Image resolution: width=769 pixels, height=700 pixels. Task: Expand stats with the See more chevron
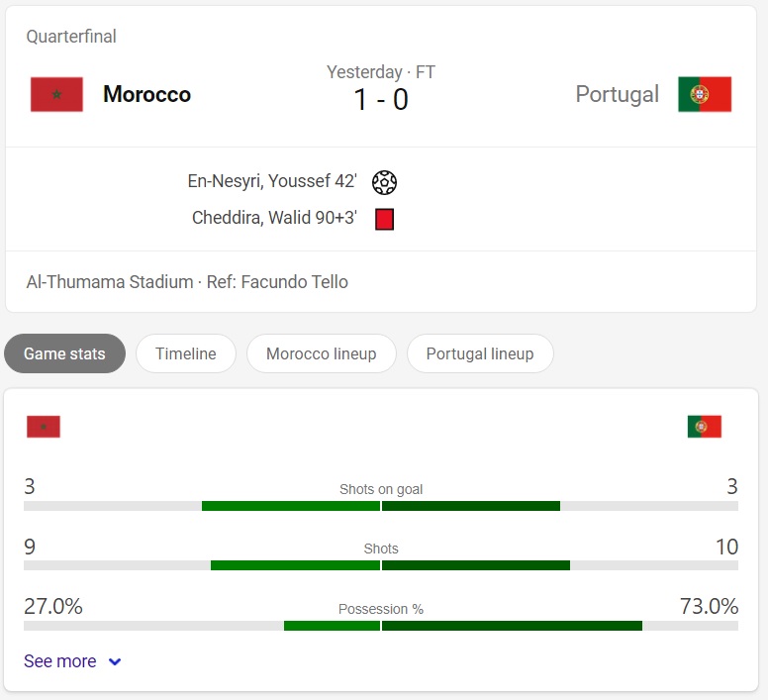115,662
